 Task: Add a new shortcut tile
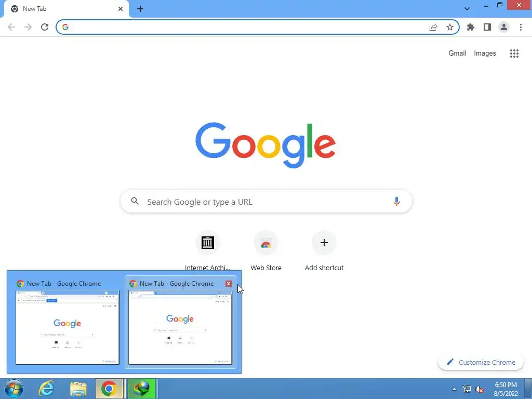[324, 251]
